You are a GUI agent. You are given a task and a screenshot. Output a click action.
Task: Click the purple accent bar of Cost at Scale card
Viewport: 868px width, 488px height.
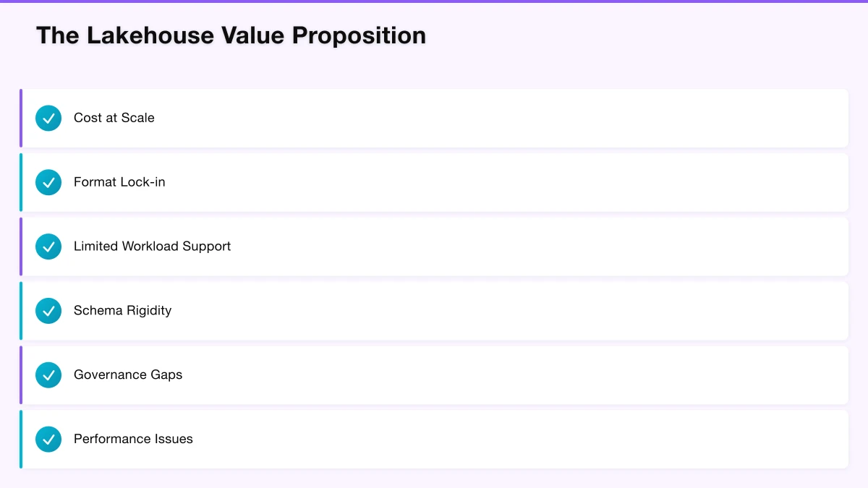coord(21,118)
